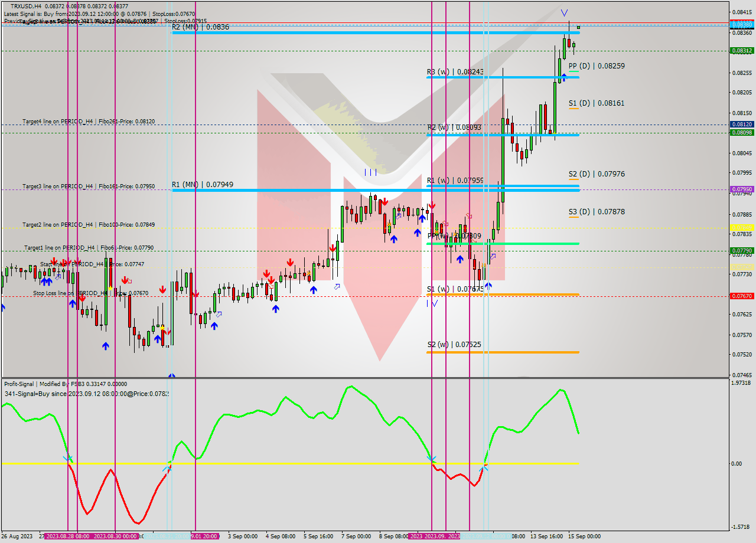756x543 pixels.
Task: Click the PP (w) weekly pivot label
Action: [454, 236]
